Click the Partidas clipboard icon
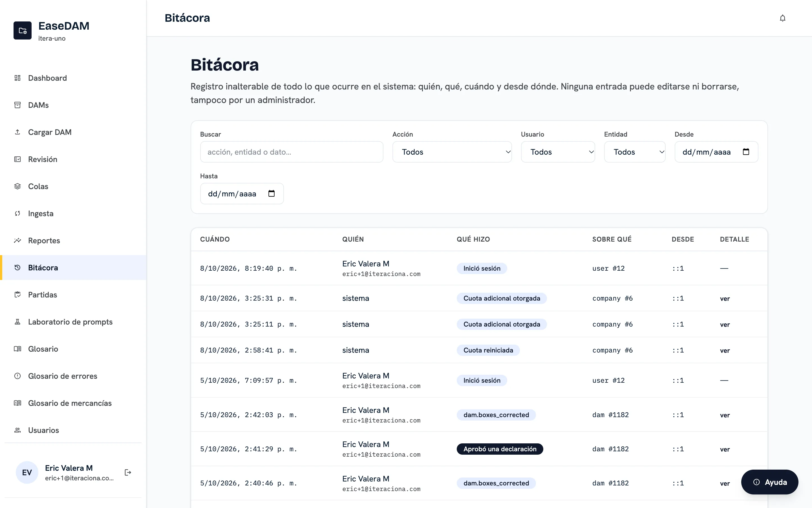This screenshot has width=812, height=508. [17, 295]
